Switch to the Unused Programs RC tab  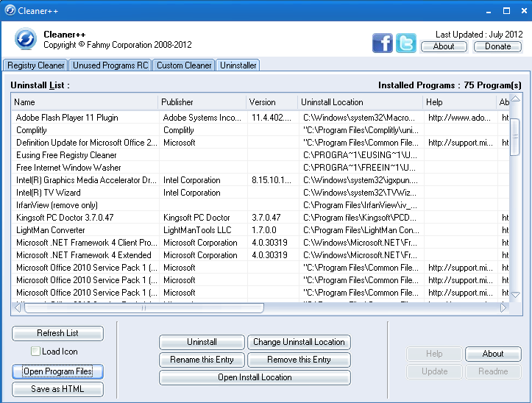(x=110, y=65)
